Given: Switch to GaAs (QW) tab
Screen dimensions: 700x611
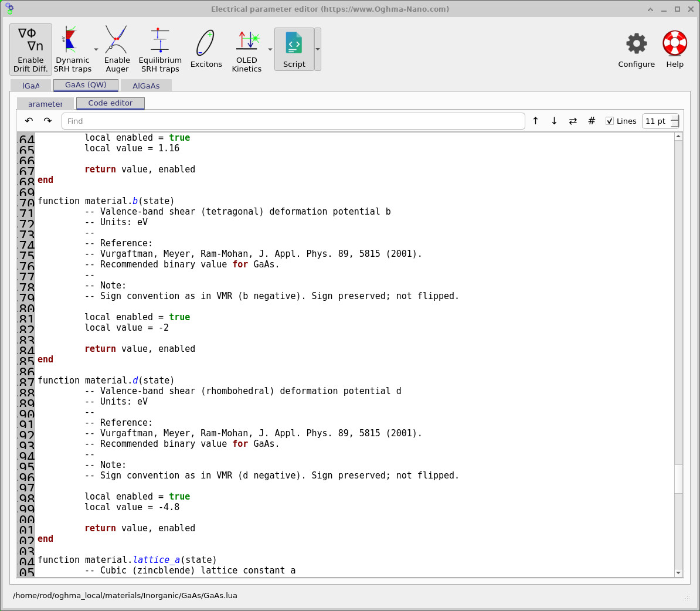Looking at the screenshot, I should (86, 85).
